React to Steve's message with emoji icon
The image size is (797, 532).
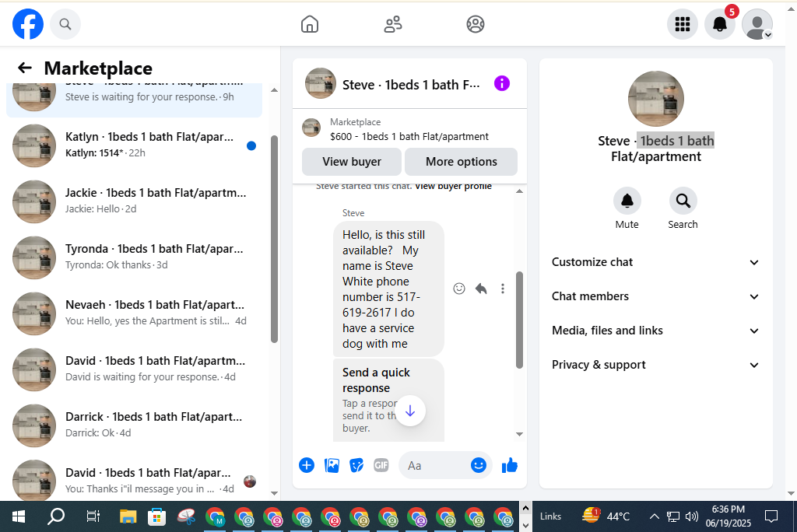tap(459, 289)
